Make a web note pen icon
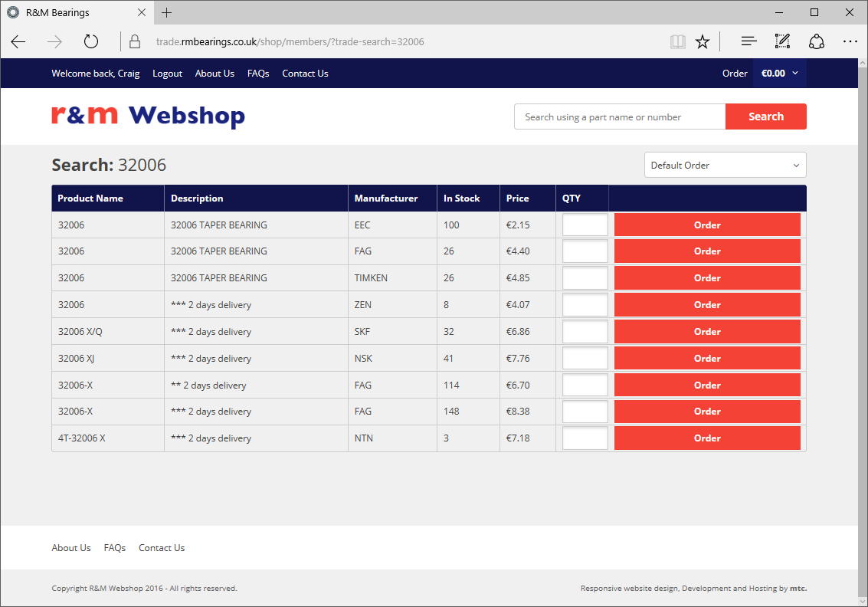 coord(782,41)
